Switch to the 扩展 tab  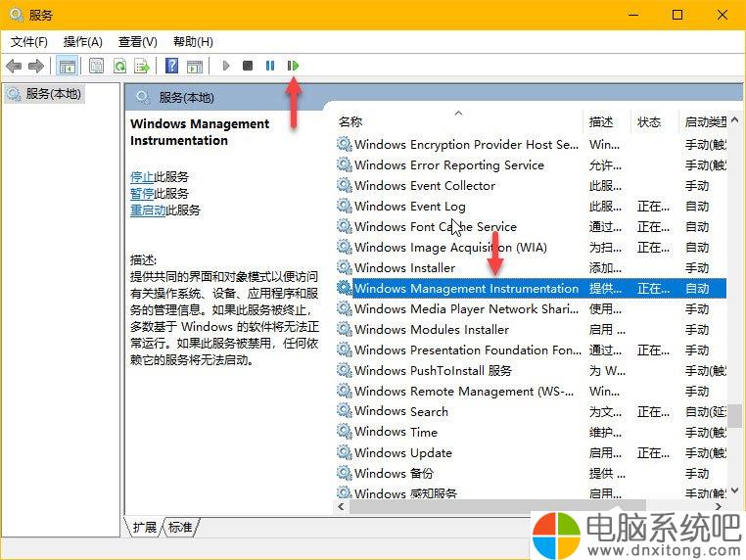[145, 527]
